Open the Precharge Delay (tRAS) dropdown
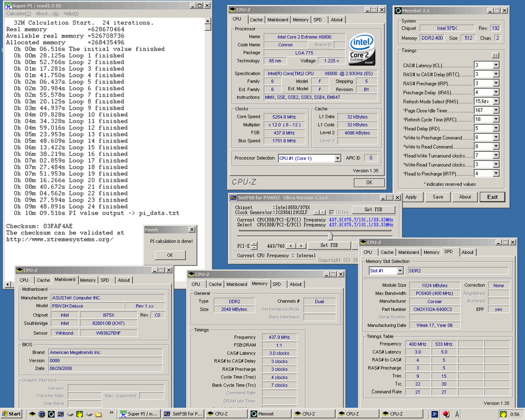This screenshot has width=525, height=420. (x=496, y=92)
